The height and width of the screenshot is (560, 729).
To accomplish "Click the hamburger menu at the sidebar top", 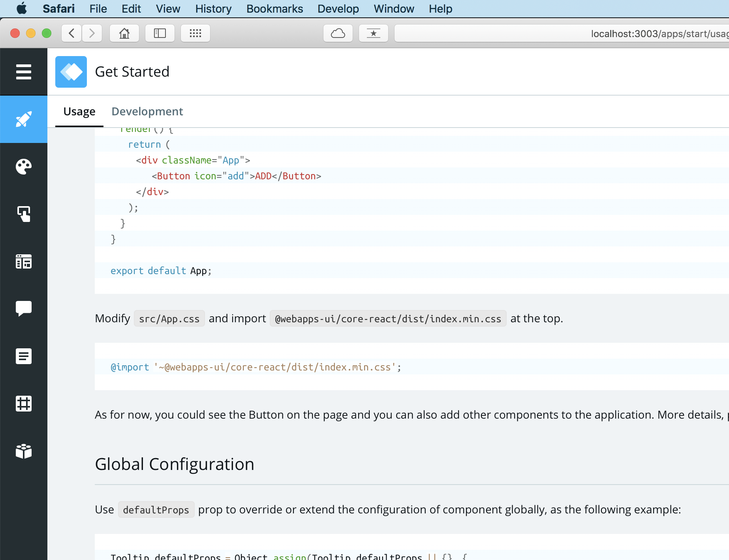I will pos(23,71).
